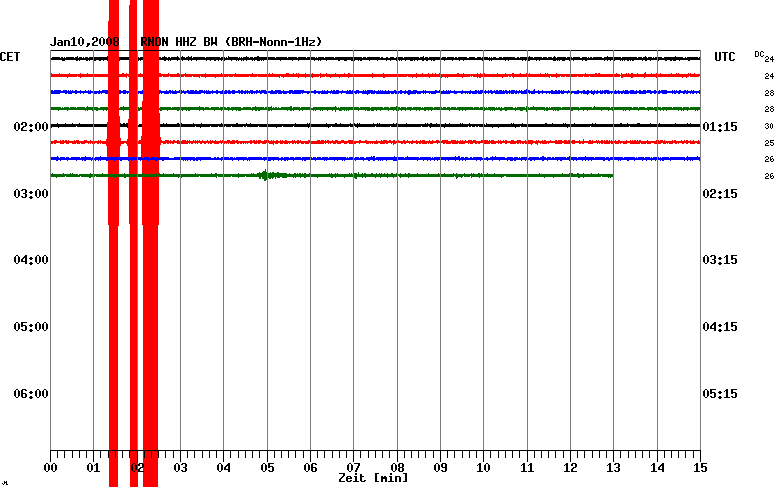Viewport: 780px width, 494px height.
Task: Click the CET time label 04:00
Action: [x=31, y=260]
